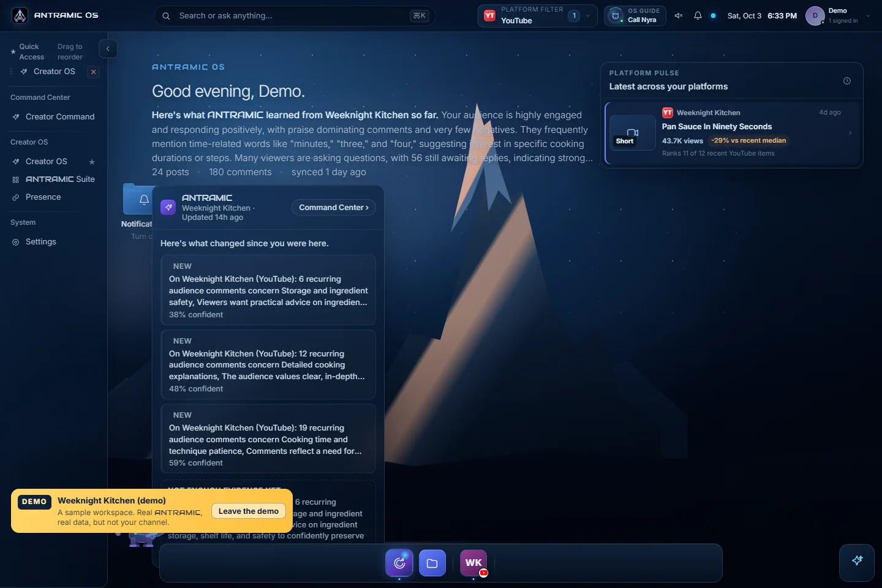Click the search magnifier icon

(x=166, y=16)
